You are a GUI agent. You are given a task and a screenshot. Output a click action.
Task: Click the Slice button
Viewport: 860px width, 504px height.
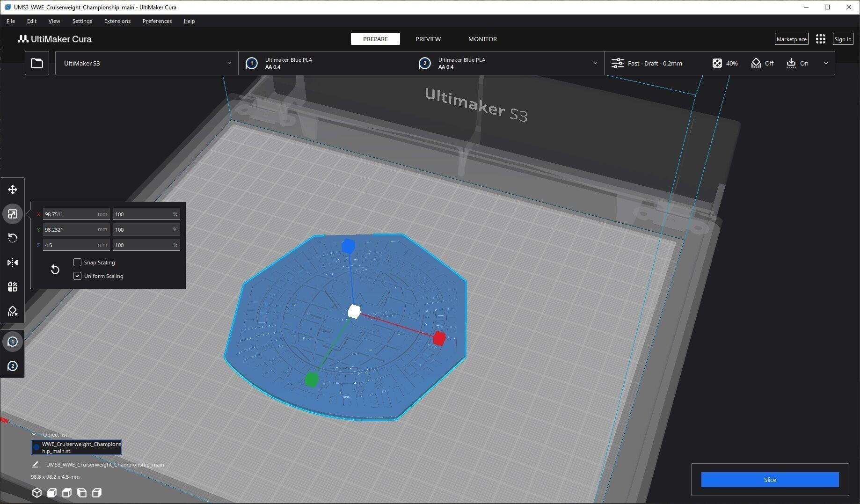click(770, 480)
